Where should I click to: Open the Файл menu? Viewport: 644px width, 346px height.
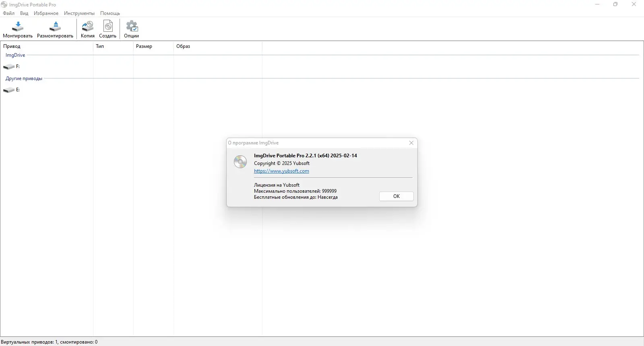(8, 13)
